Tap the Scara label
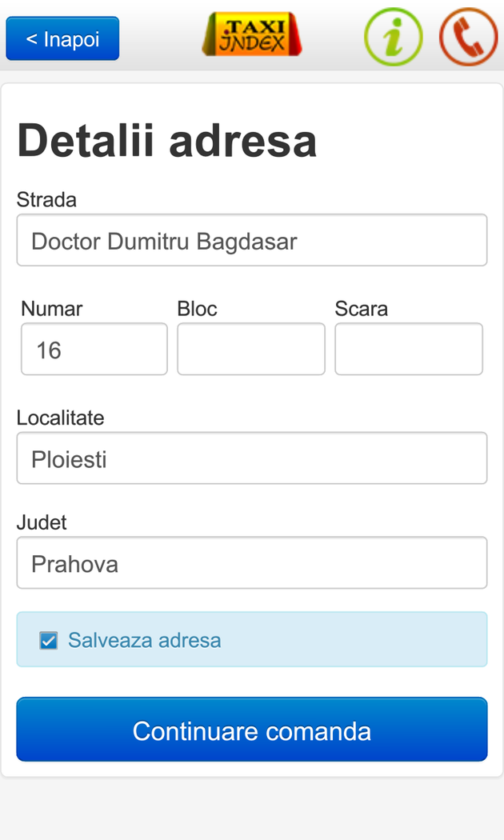Viewport: 504px width, 840px height. pyautogui.click(x=361, y=309)
